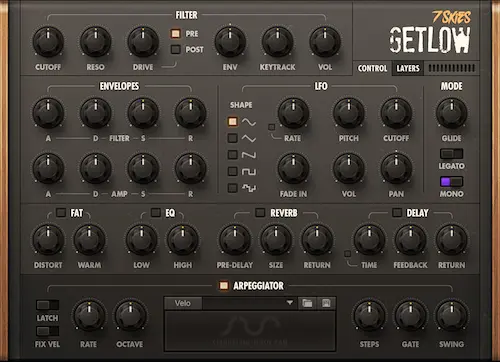
Task: Open the arpeggiator preset folder icon
Action: click(x=307, y=303)
